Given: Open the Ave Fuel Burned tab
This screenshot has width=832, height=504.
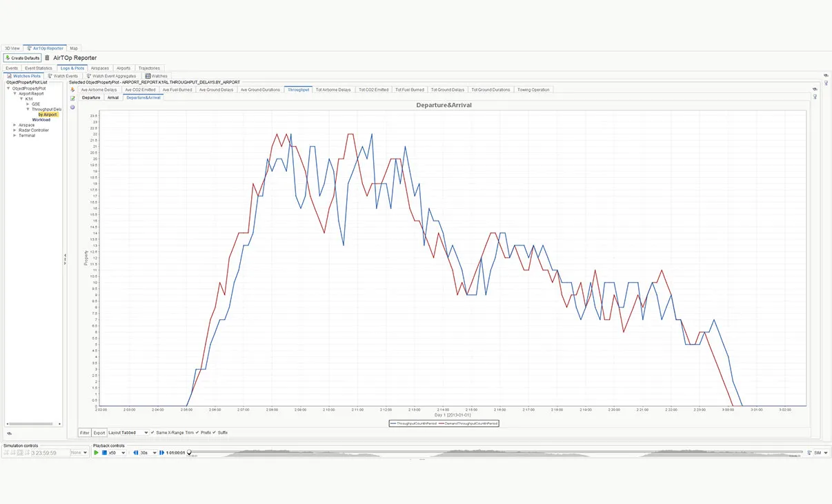Looking at the screenshot, I should 177,90.
